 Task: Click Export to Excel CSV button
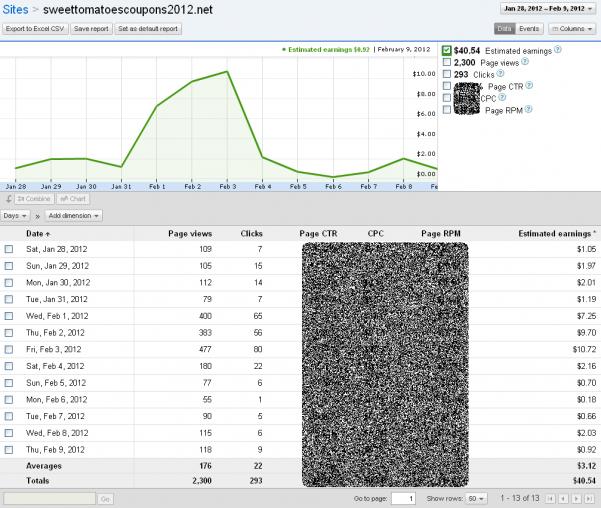pos(35,29)
